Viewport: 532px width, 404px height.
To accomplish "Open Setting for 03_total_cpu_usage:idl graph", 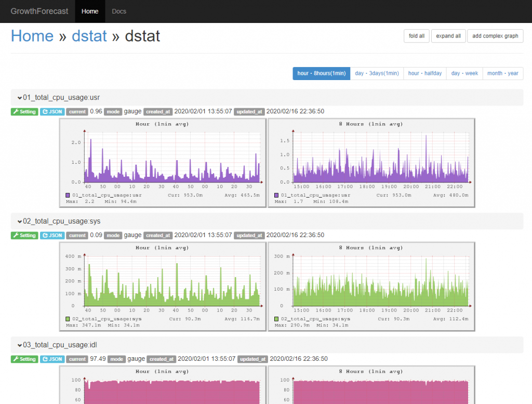I will (x=24, y=359).
